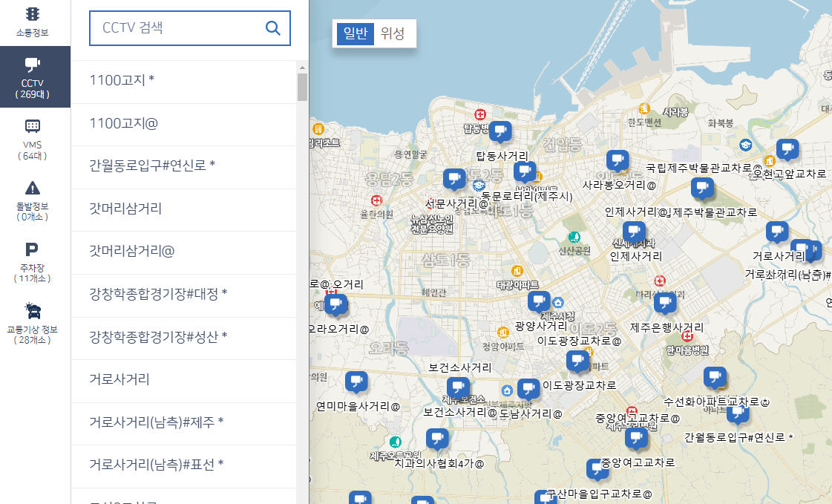Open the 서문사거리@ CCTV marker

click(454, 180)
